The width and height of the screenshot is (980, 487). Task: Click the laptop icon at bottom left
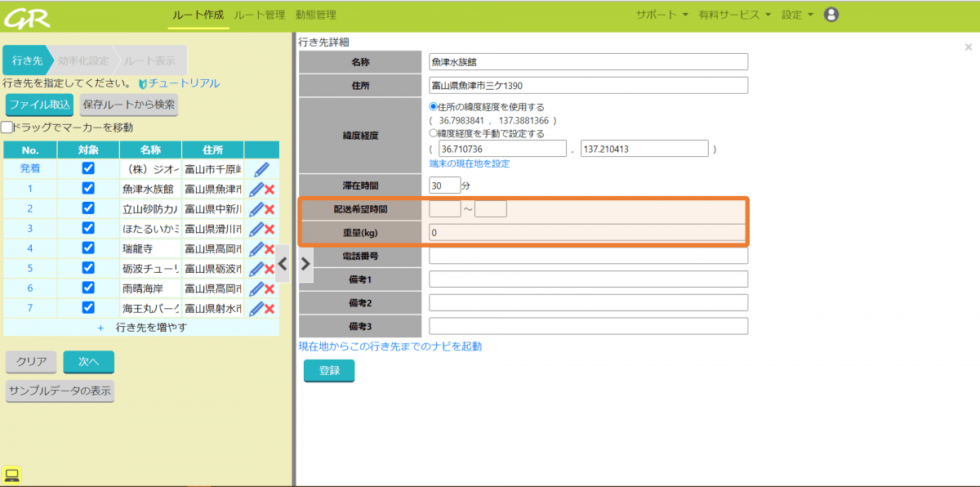point(12,475)
